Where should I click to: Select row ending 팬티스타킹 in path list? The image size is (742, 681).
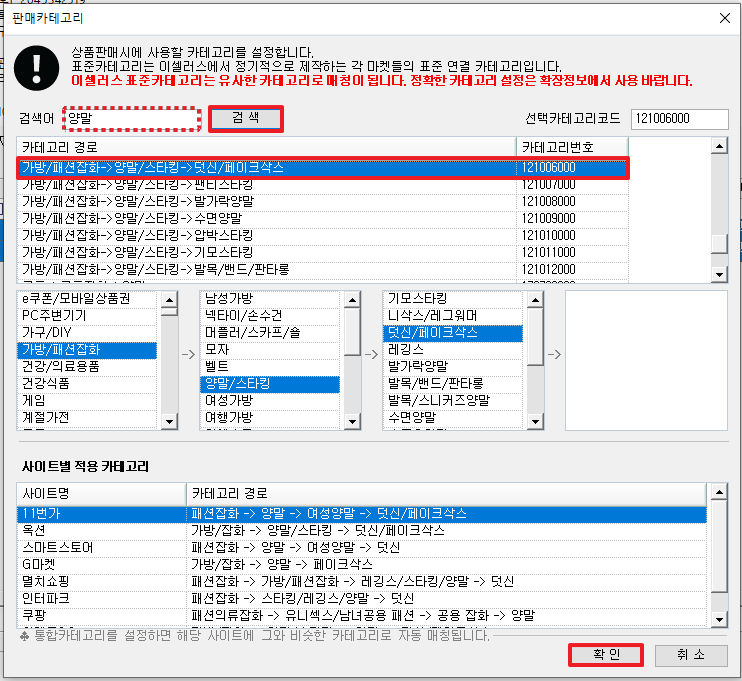pos(323,185)
